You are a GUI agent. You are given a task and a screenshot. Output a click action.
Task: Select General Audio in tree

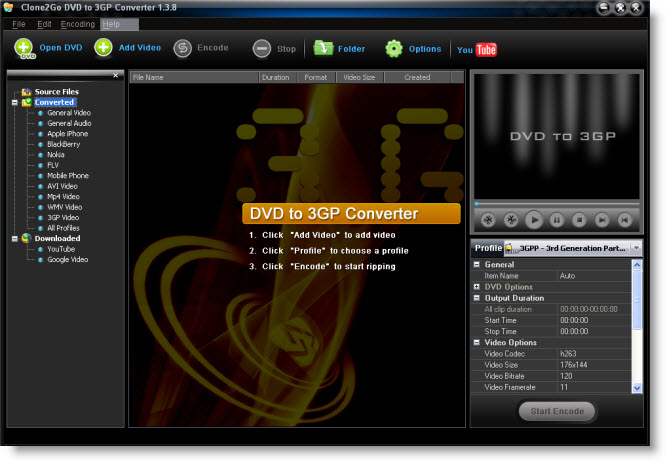tap(69, 123)
